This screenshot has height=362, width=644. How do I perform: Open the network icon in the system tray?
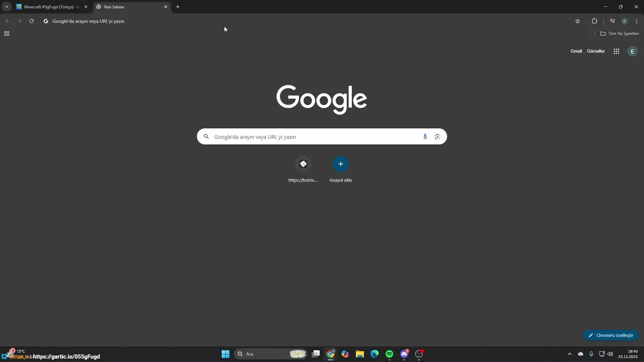[602, 354]
